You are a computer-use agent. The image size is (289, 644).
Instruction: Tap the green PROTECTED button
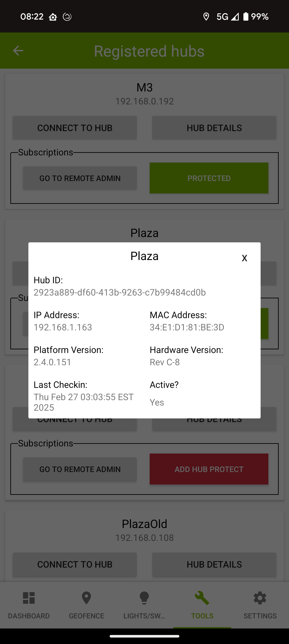[209, 178]
